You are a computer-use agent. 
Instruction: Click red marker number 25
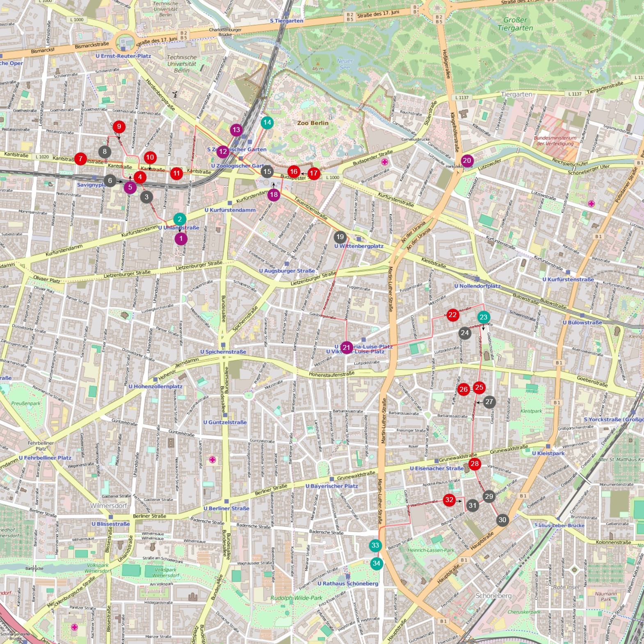(479, 387)
